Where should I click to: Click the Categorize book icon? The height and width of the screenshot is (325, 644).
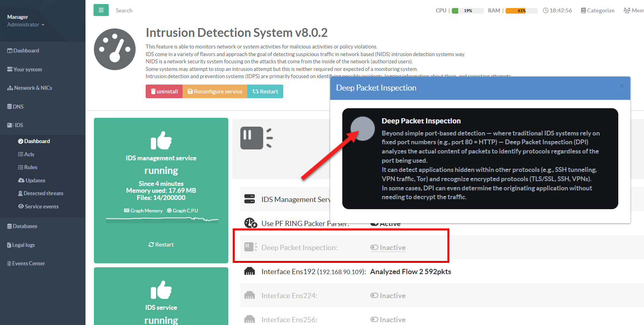[583, 10]
